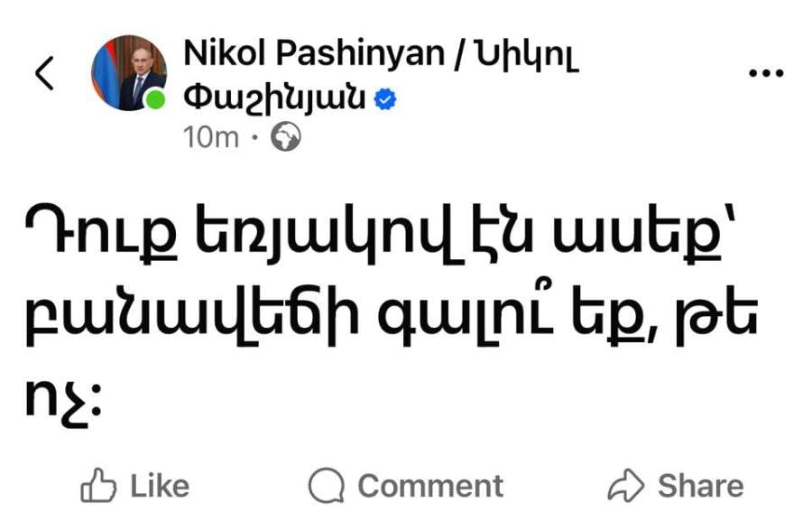Open Nikol Pashinyan's profile picture
Viewport: 812px width, 521px height.
[127, 71]
